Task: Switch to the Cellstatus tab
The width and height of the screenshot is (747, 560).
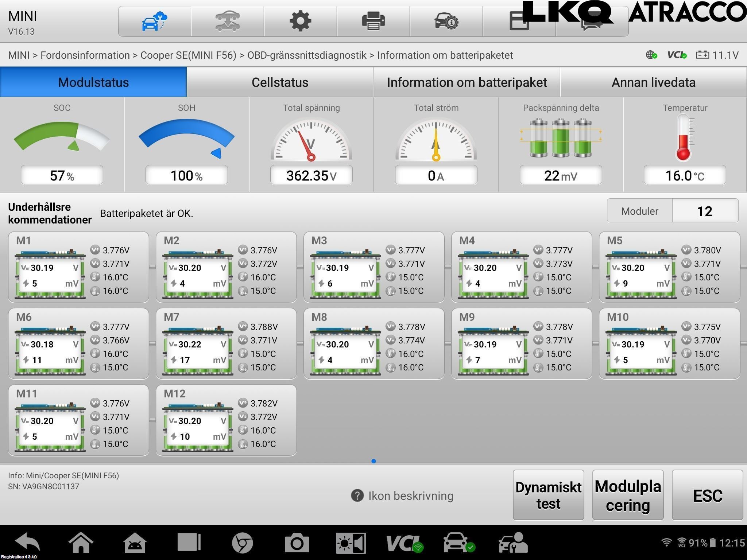Action: click(280, 82)
